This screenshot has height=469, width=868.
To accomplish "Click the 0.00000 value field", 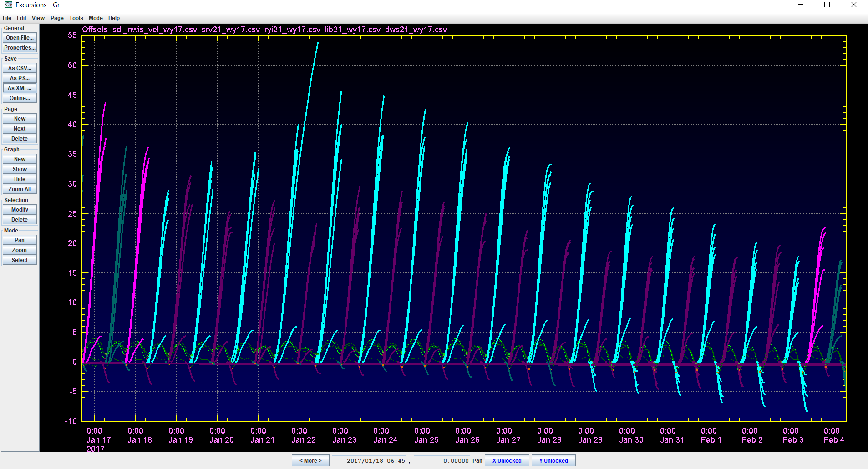I will coord(442,460).
